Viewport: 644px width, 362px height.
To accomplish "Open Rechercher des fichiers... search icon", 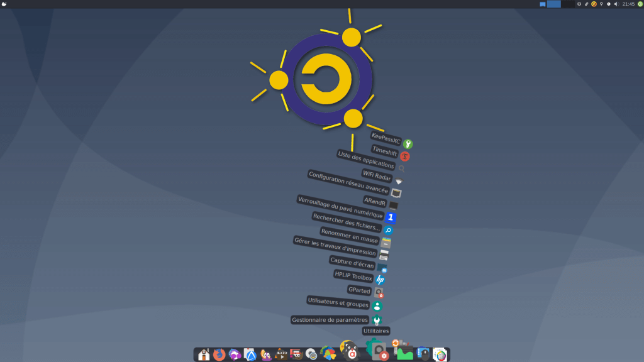I will pyautogui.click(x=387, y=230).
